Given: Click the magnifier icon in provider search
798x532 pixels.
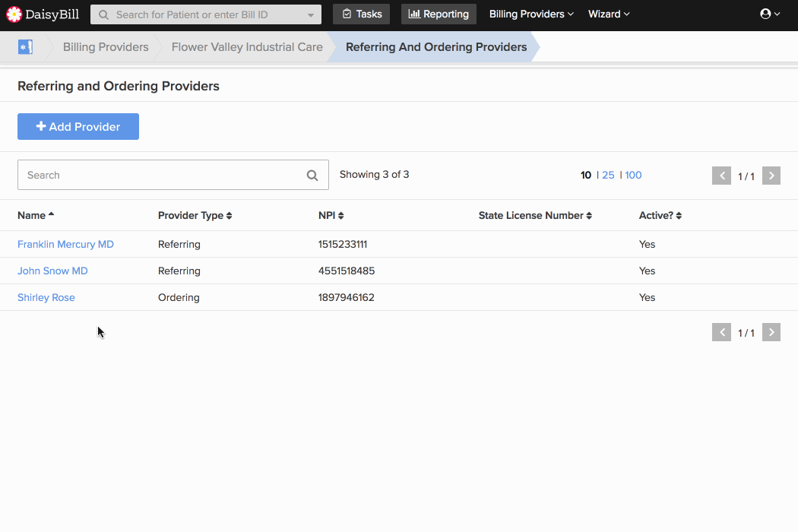Looking at the screenshot, I should [312, 176].
